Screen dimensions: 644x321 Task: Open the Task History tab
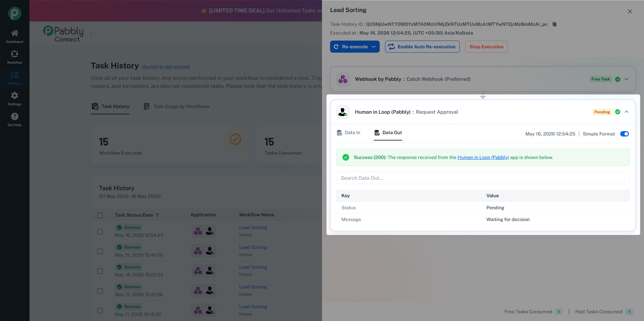click(x=110, y=106)
